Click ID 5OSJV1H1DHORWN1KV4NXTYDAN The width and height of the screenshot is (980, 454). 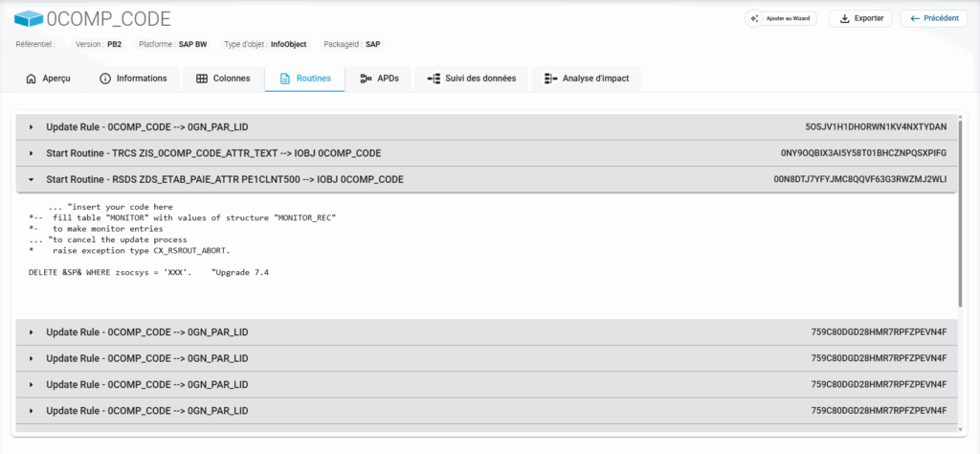tap(877, 127)
